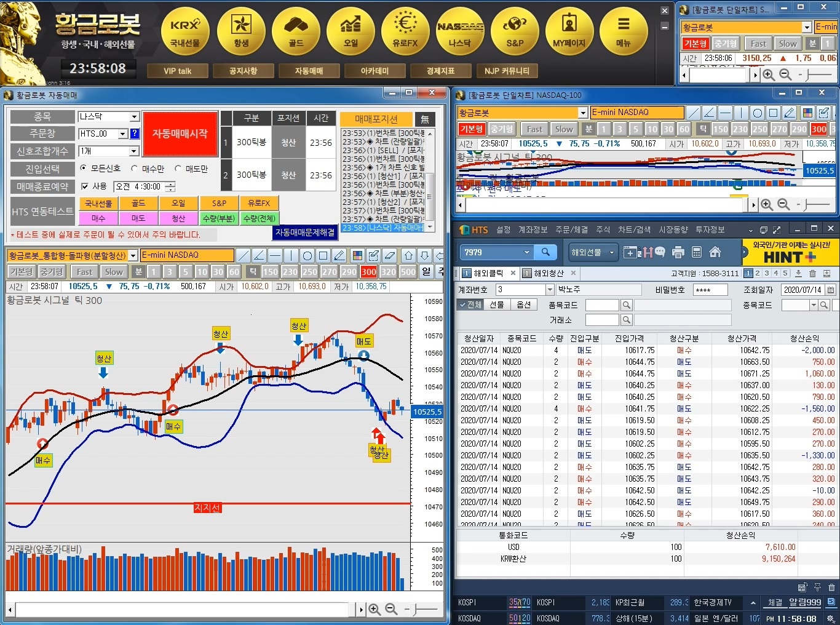840x625 pixels.
Task: Expand the 해외선물 dropdown in HTS
Action: coord(611,252)
